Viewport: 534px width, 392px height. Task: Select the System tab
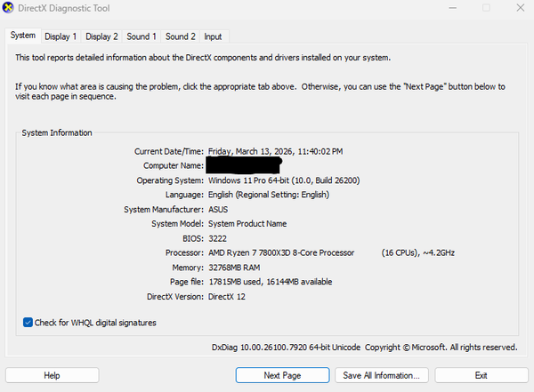[x=23, y=36]
